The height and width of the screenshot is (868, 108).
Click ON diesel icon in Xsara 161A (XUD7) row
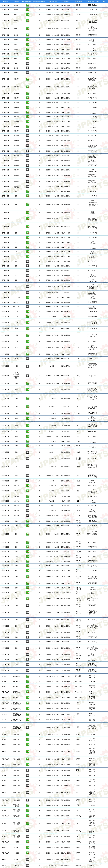(28, 146)
